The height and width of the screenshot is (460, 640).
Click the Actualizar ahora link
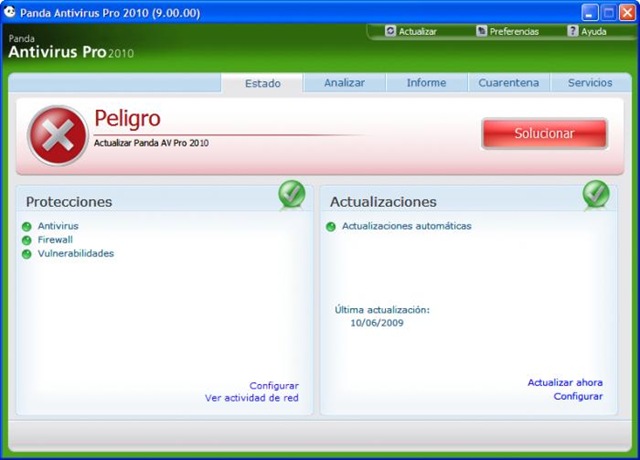pyautogui.click(x=565, y=383)
